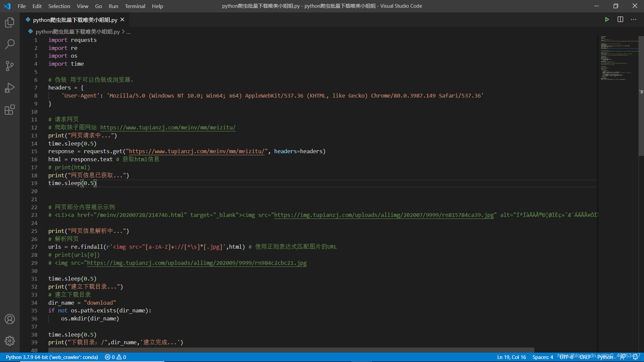Image resolution: width=644 pixels, height=362 pixels.
Task: Click 'import time' on line 4
Action: (66, 64)
